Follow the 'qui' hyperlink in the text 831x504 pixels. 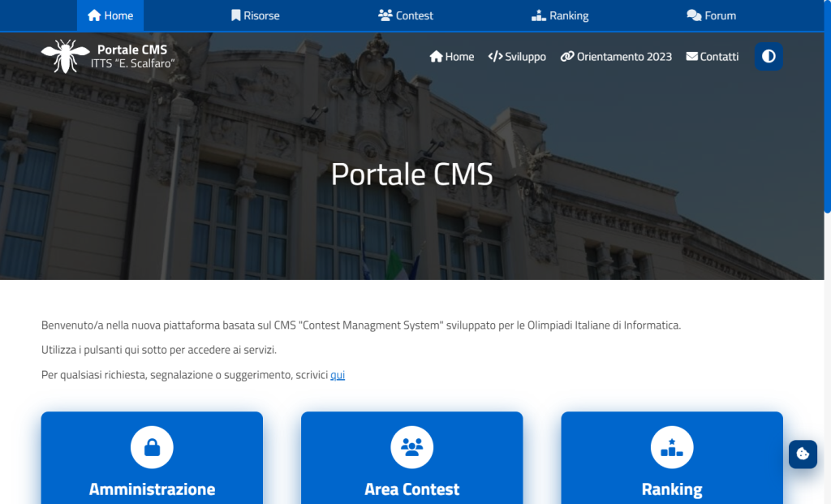point(338,375)
